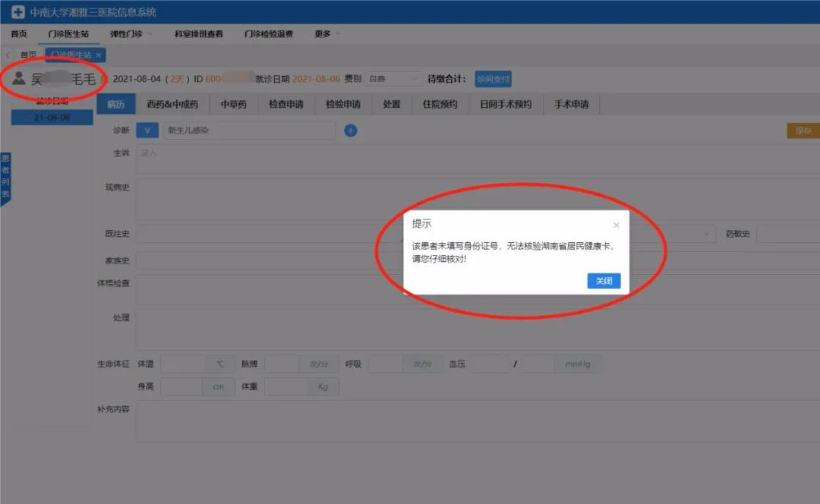Expand the 更多 menu
This screenshot has width=820, height=504.
click(327, 34)
